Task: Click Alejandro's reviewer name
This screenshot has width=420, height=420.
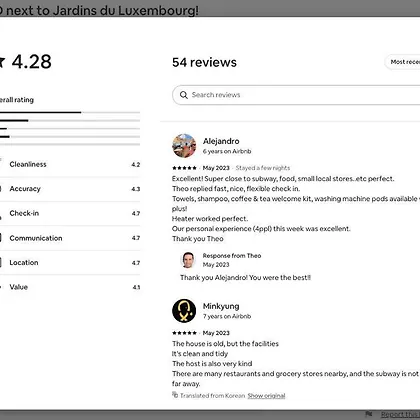Action: [221, 141]
